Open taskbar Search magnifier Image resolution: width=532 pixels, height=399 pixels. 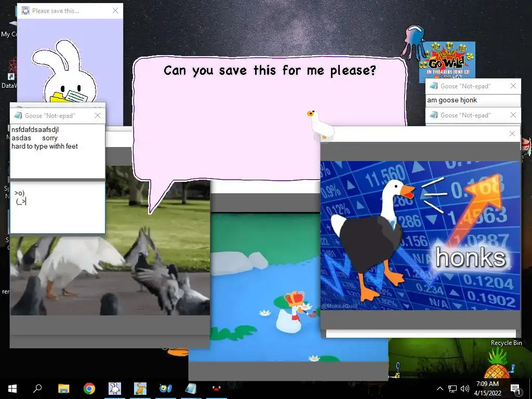pos(37,389)
